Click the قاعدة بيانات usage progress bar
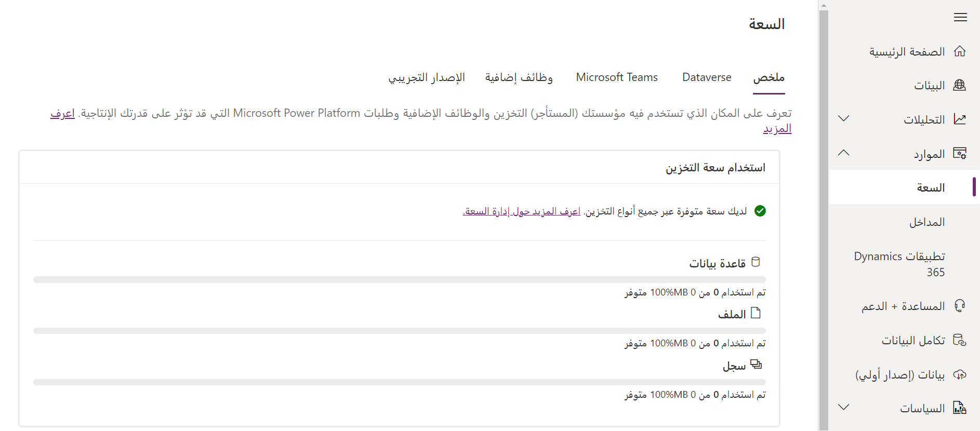 400,279
